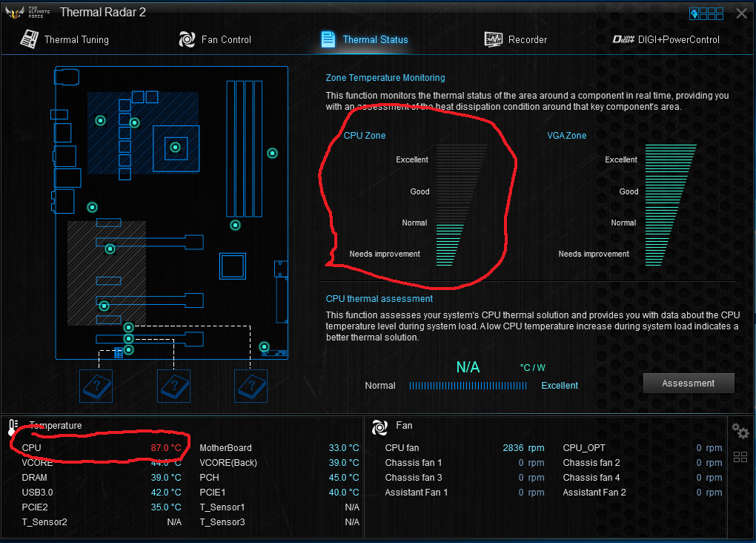Click the Zone Temperature Monitoring heading

coord(385,78)
